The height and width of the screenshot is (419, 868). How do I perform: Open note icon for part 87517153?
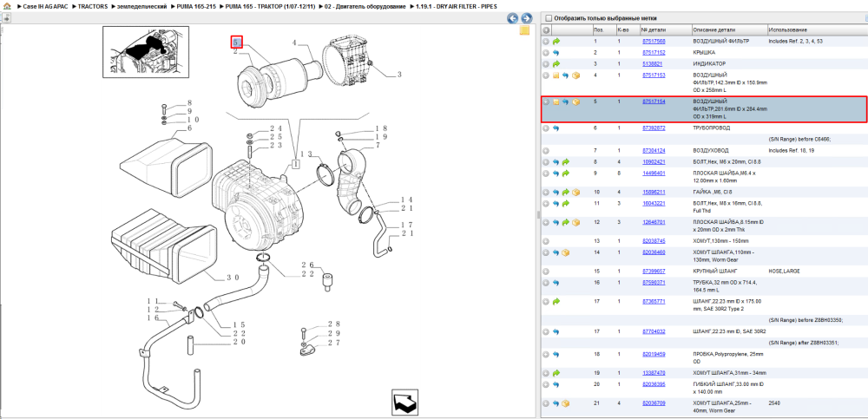coord(556,75)
